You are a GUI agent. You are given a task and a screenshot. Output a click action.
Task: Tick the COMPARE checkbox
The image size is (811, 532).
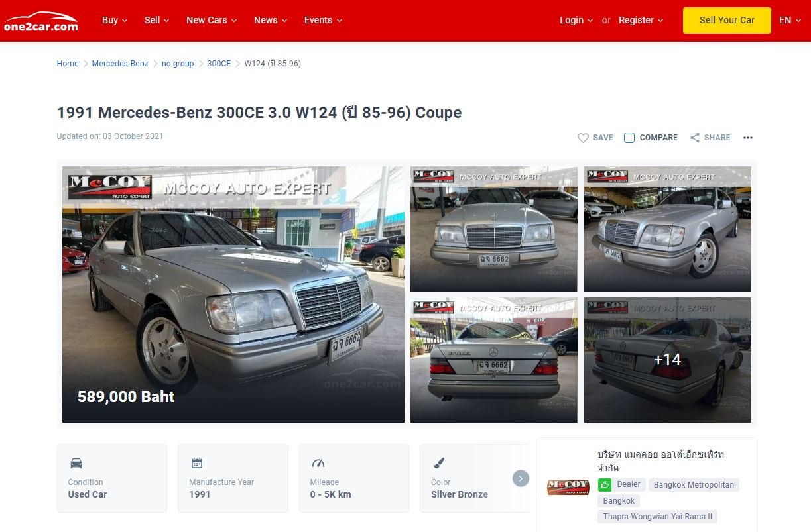629,138
